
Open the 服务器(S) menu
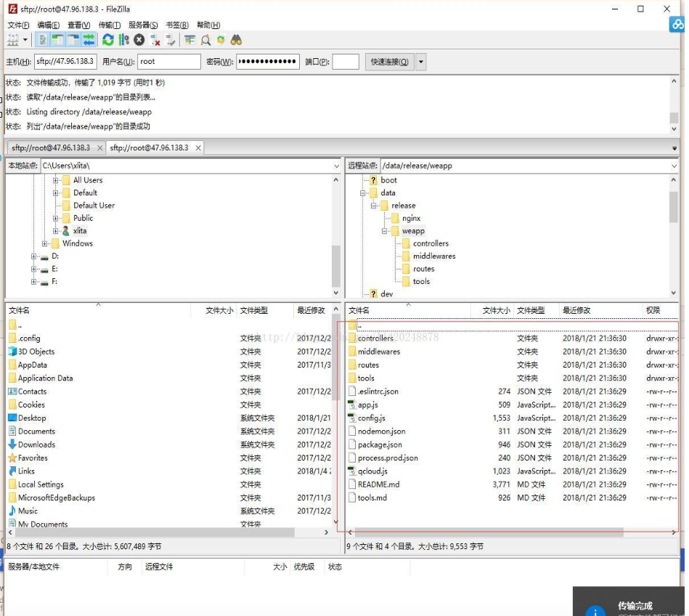143,25
